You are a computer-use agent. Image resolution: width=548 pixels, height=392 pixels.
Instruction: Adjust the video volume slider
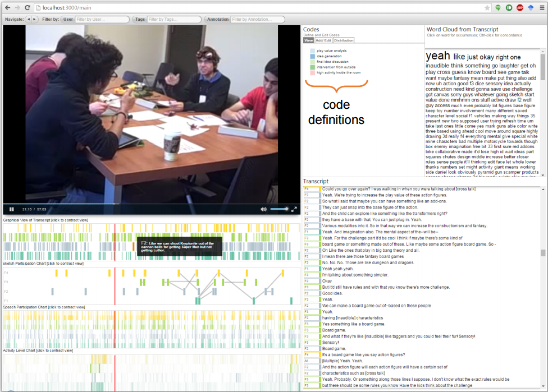tap(278, 209)
